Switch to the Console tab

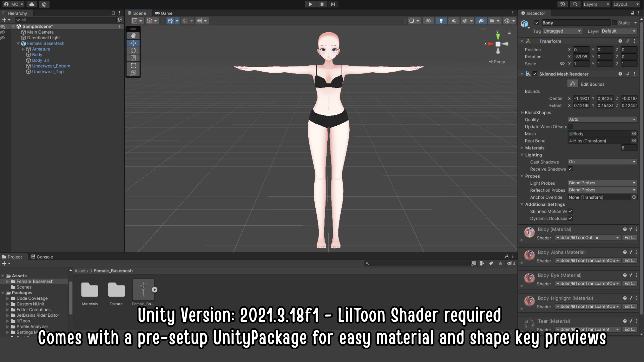42,257
